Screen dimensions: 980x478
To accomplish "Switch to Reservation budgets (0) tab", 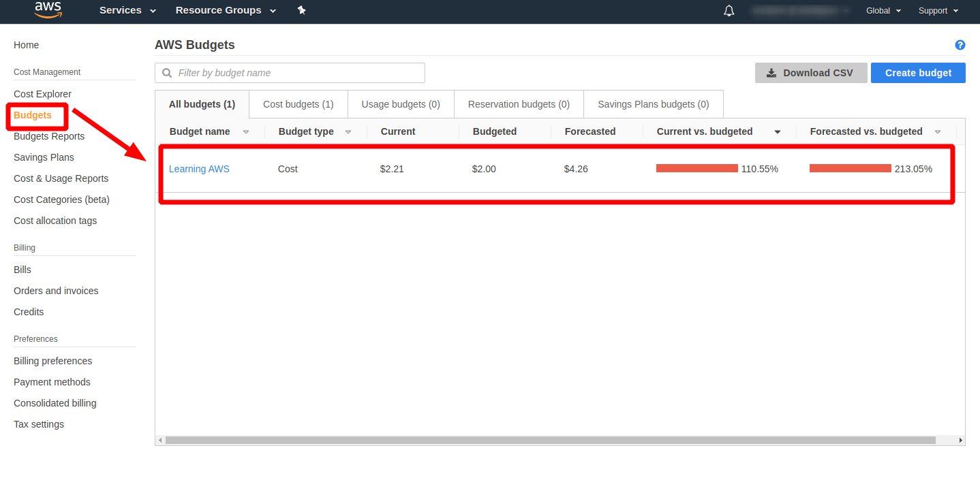I will [x=519, y=104].
